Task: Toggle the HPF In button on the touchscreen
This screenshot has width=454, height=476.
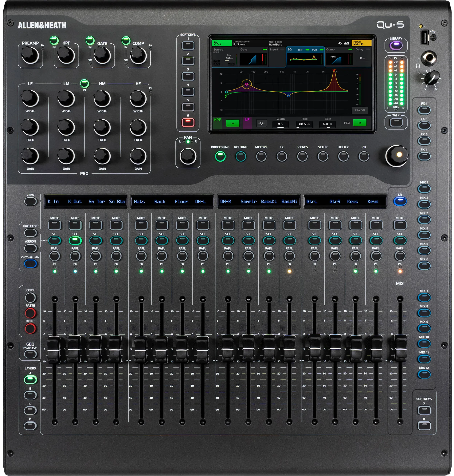Action: [233, 123]
